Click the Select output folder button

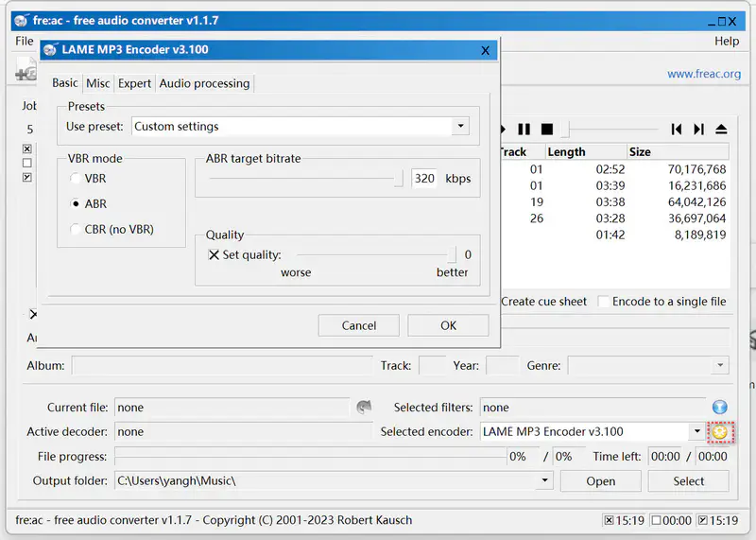(x=689, y=481)
